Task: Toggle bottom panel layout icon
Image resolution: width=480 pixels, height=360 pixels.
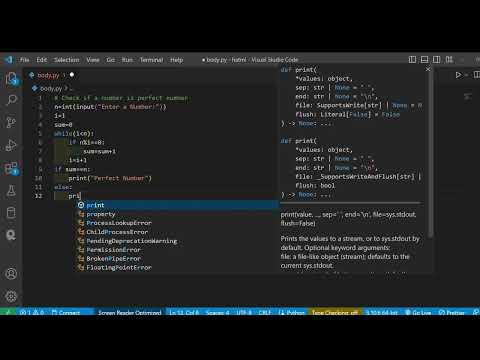Action: [x=424, y=60]
